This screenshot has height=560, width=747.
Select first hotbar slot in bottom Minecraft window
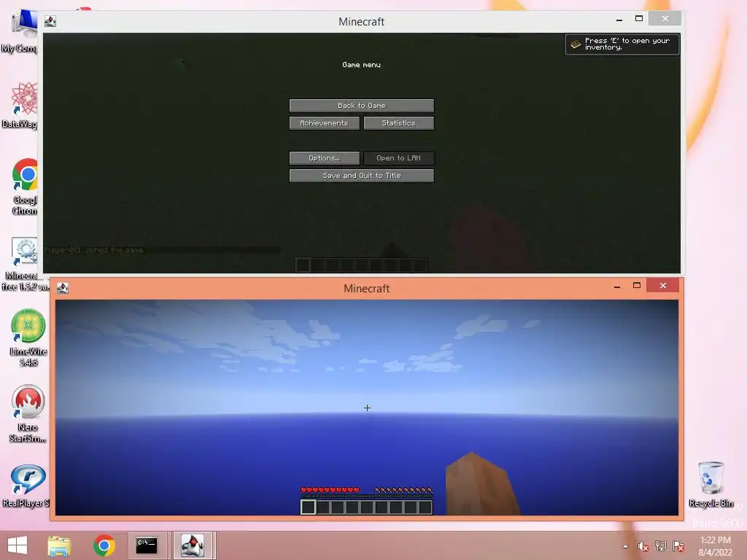click(x=309, y=507)
